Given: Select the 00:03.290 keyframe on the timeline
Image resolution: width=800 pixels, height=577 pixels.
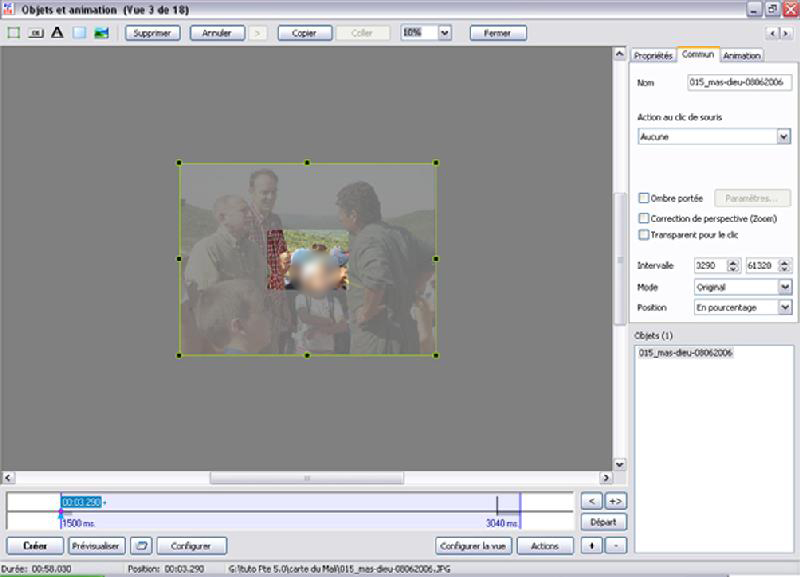Looking at the screenshot, I should (82, 502).
